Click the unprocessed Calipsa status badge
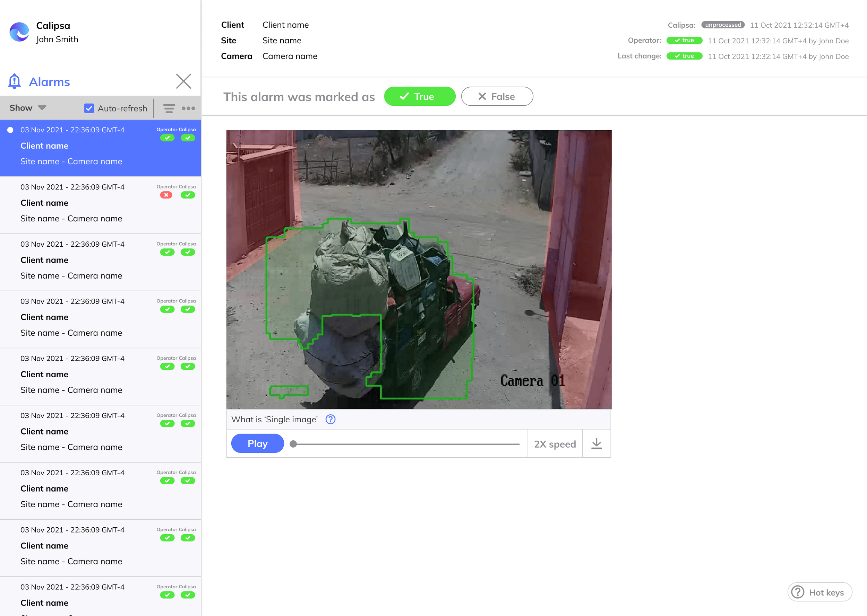 click(x=723, y=25)
